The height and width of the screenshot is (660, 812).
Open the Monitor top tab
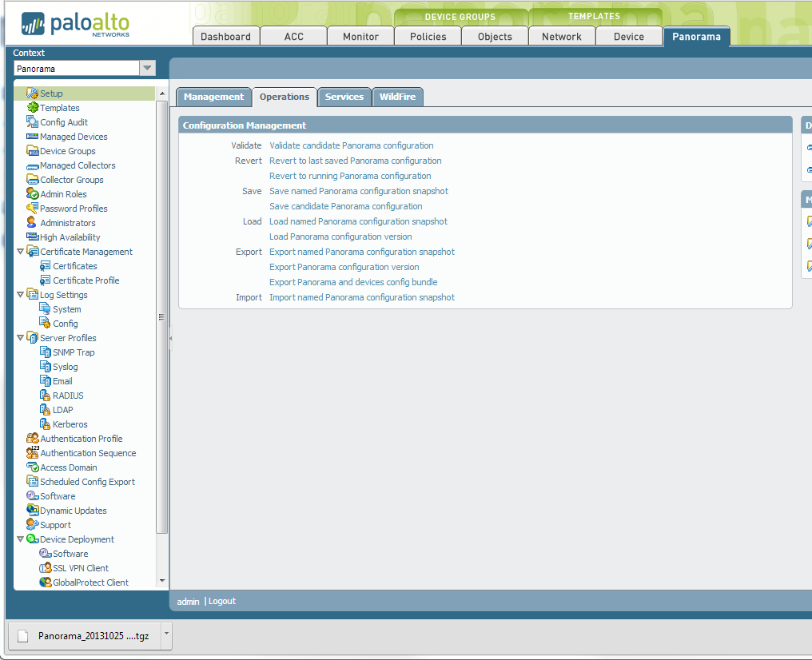361,36
